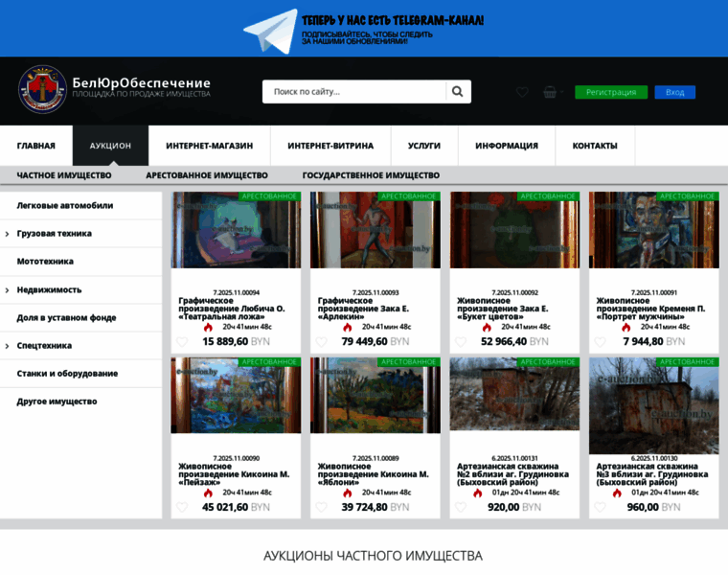This screenshot has height=575, width=728.
Task: Select АРЕСТОВАННОЕ ИМУЩЕСТВО submenu
Action: [x=207, y=175]
